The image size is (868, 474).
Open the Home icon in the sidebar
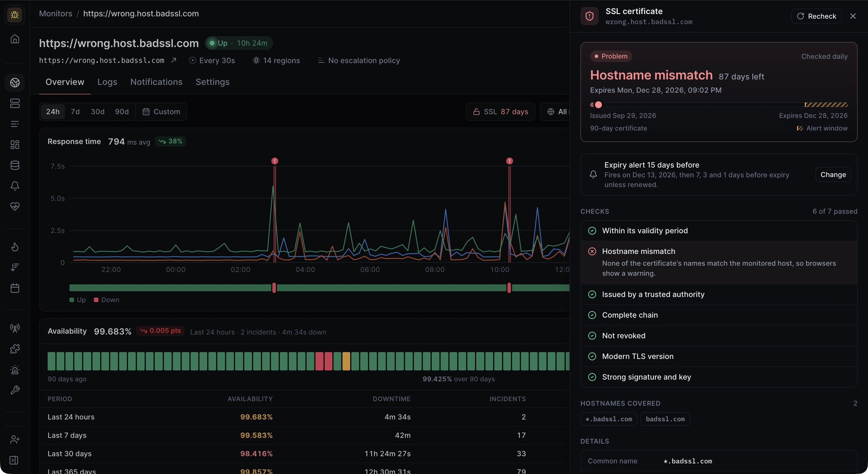pos(15,39)
